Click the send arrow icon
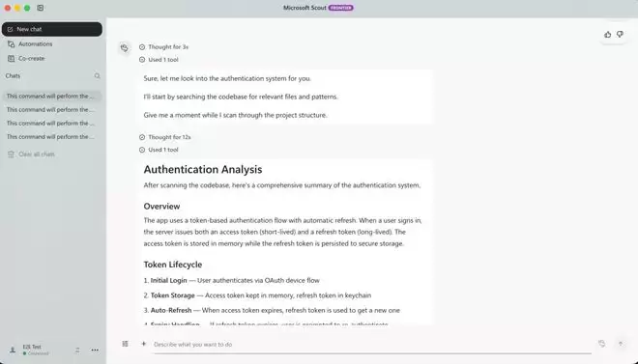 621,344
